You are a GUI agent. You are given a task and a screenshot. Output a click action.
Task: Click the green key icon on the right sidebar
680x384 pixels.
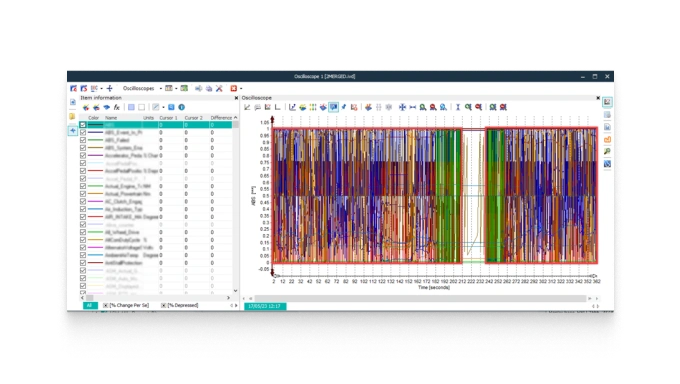click(607, 151)
